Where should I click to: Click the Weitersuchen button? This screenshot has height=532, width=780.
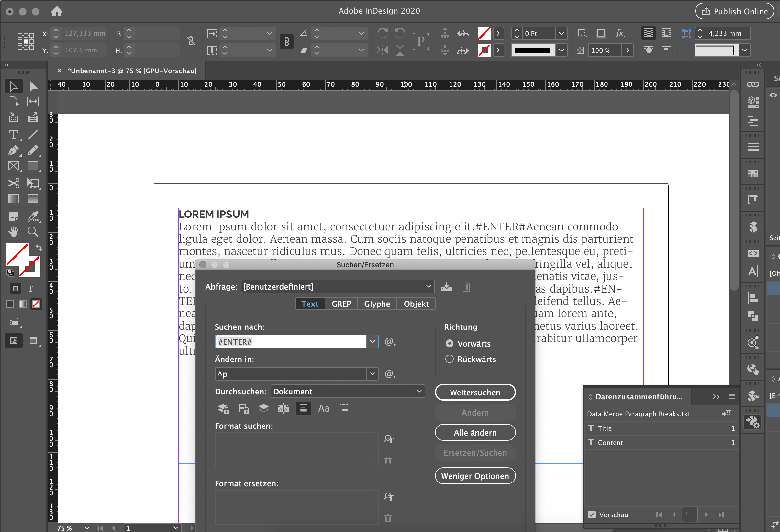(475, 393)
